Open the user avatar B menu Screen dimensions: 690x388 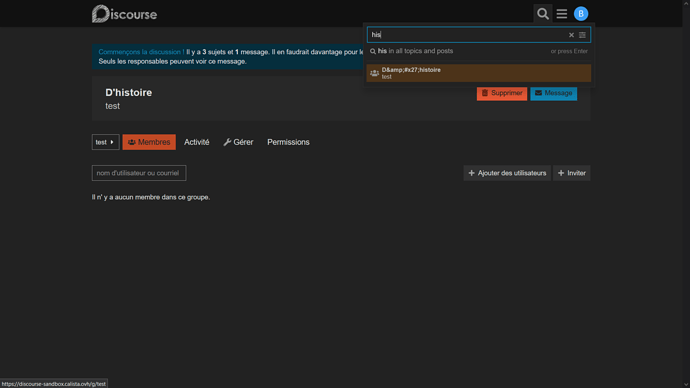pos(581,14)
